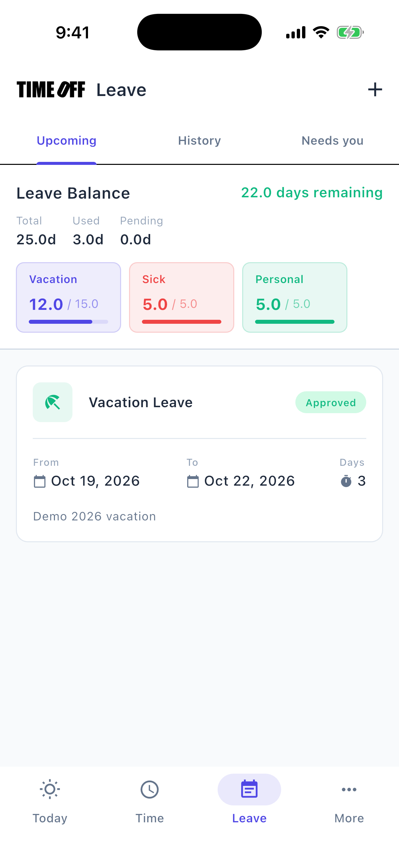The width and height of the screenshot is (399, 868).
Task: Tap the plus icon to add leave
Action: pyautogui.click(x=375, y=90)
